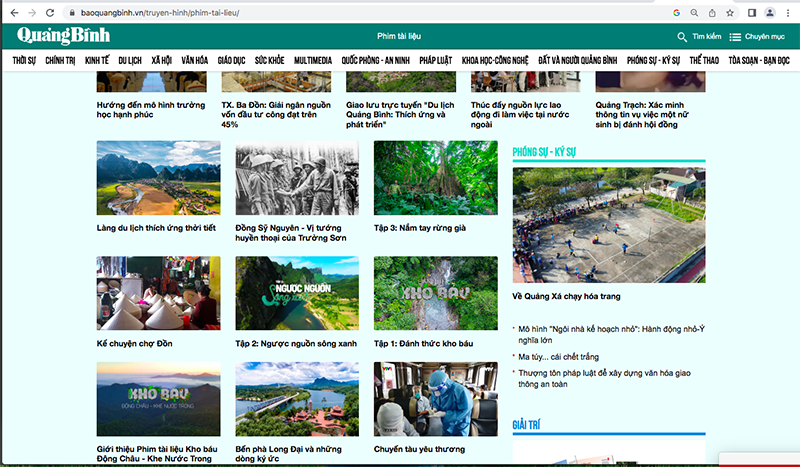800x467 pixels.
Task: Open KHOA HỌC-CÔNG NGHỆ menu
Action: (495, 60)
